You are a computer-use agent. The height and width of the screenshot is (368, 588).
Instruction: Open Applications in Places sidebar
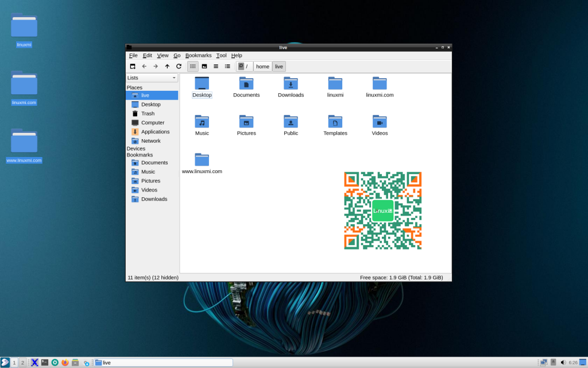pyautogui.click(x=152, y=132)
